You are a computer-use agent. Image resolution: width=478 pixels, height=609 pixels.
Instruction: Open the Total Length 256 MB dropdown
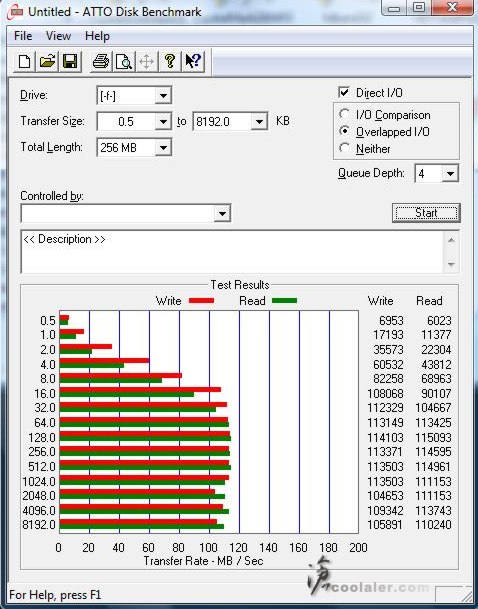pyautogui.click(x=163, y=148)
